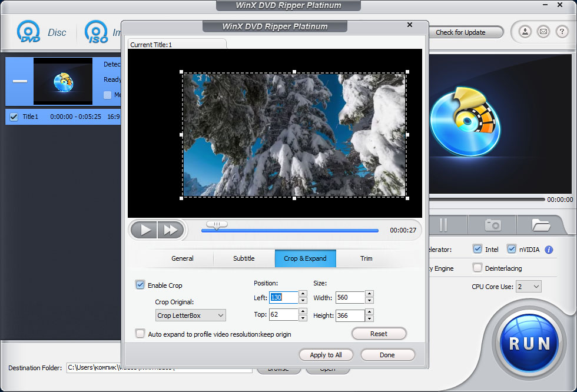Open the output folder icon

pyautogui.click(x=540, y=225)
